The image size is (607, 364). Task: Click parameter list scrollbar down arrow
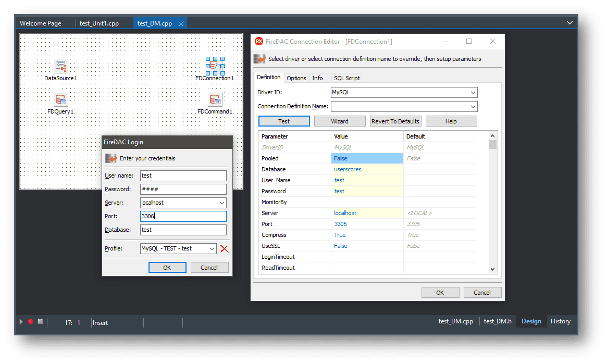[x=492, y=269]
